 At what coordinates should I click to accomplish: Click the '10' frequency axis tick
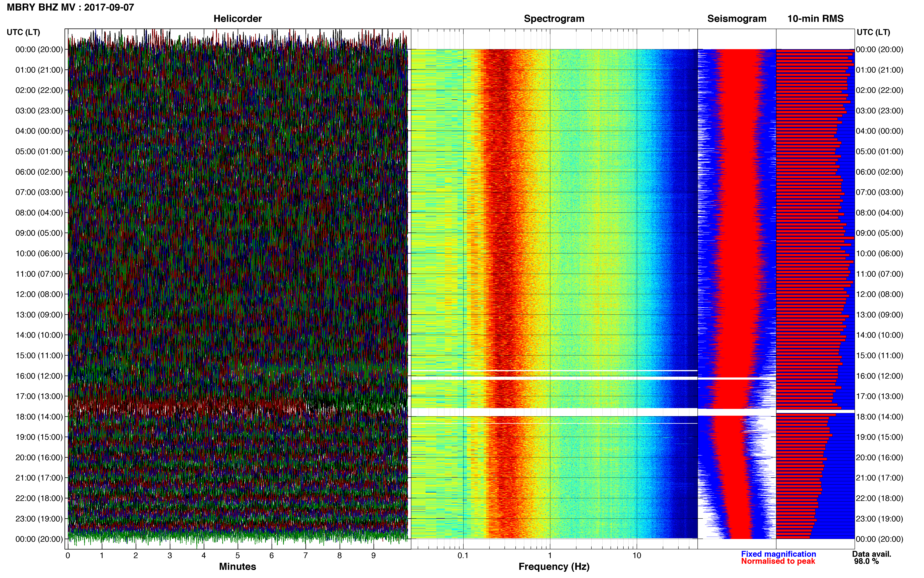637,556
